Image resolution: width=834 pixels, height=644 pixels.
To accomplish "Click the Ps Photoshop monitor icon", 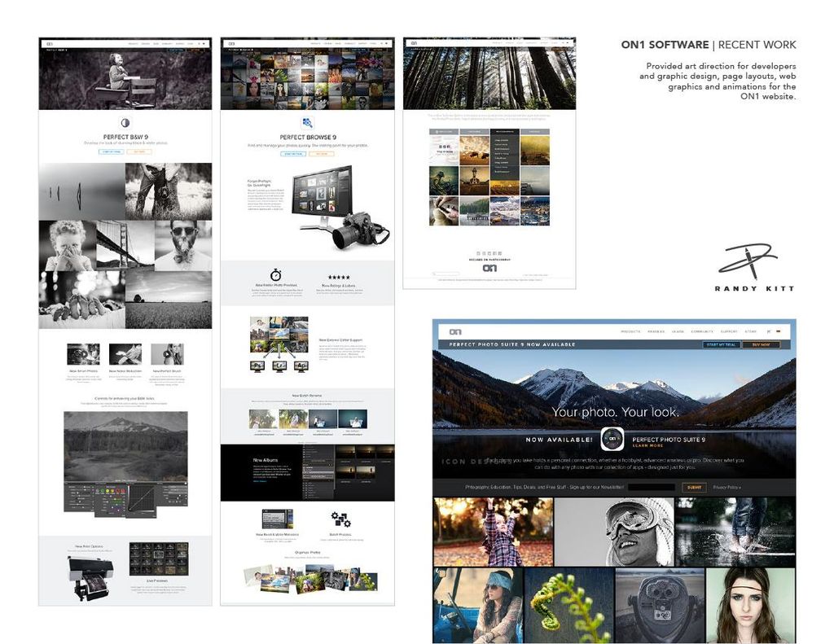I will click(257, 366).
